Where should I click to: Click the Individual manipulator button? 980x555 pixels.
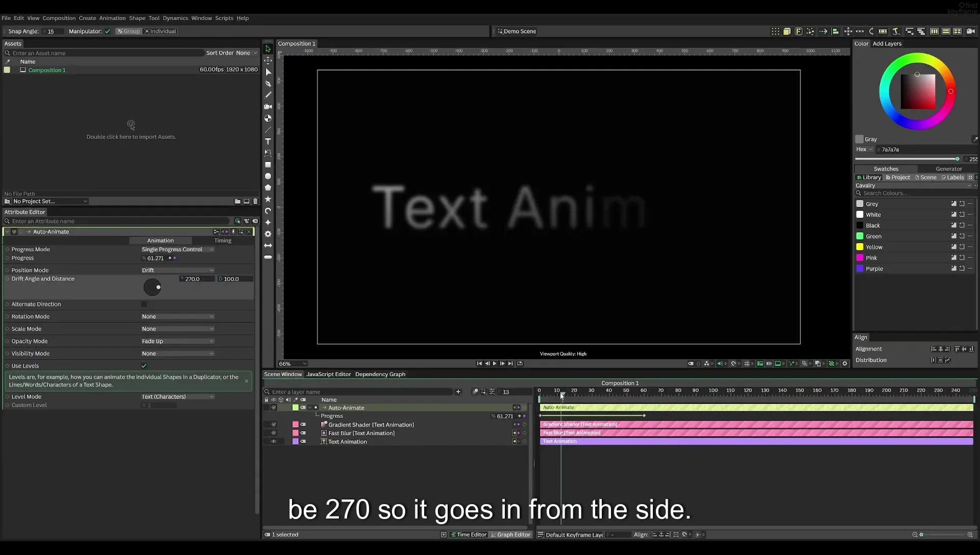[160, 31]
